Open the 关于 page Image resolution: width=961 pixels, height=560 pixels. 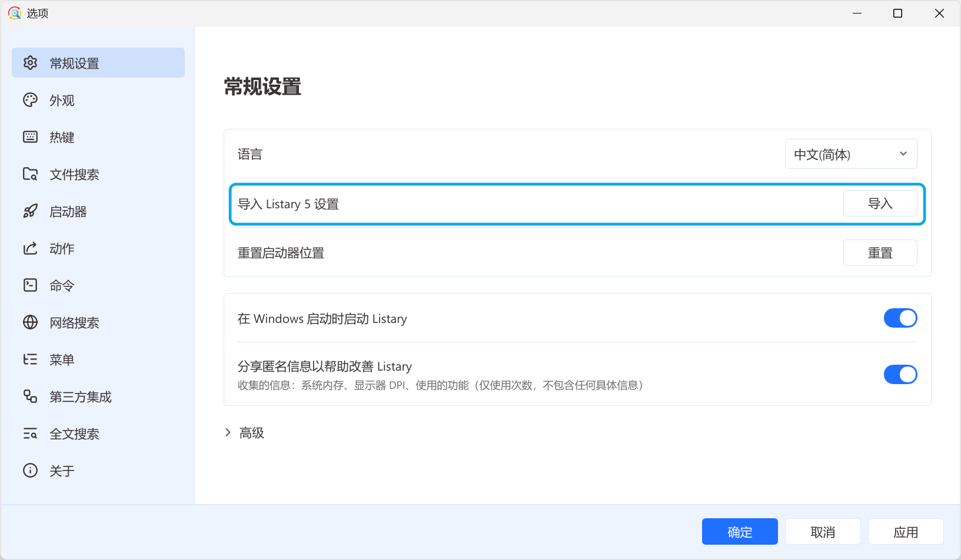click(x=98, y=471)
